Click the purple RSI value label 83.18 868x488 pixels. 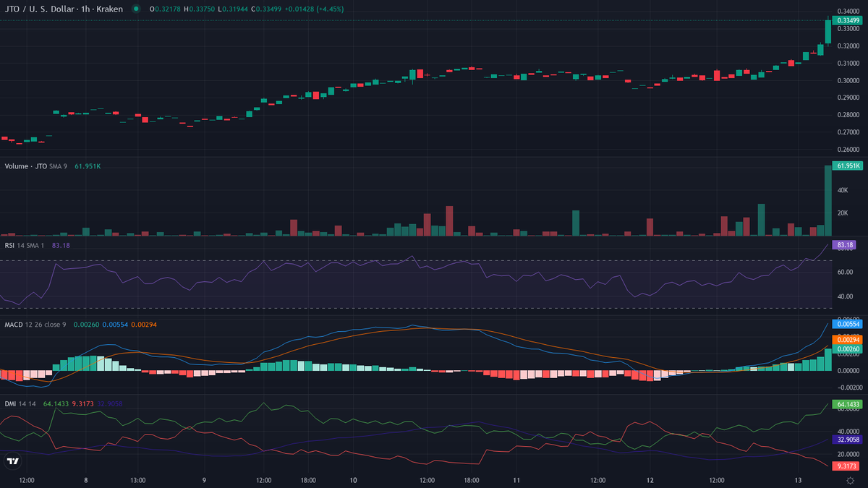tap(846, 245)
